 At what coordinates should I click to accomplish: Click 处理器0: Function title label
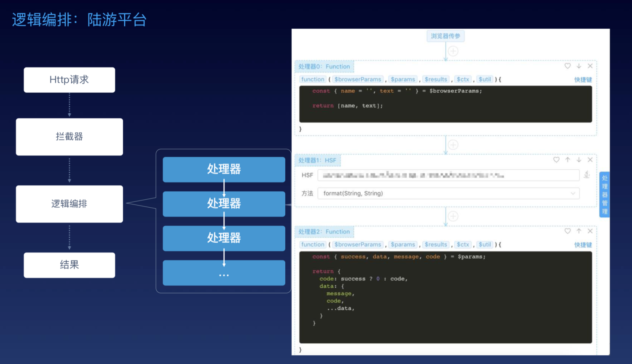[x=324, y=67]
